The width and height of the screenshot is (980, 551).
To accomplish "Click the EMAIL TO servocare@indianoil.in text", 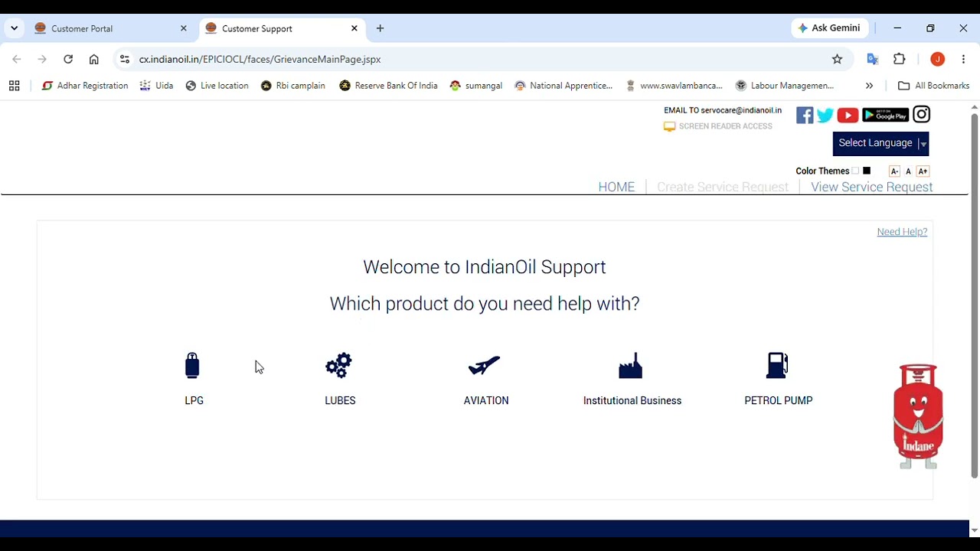I will [723, 110].
